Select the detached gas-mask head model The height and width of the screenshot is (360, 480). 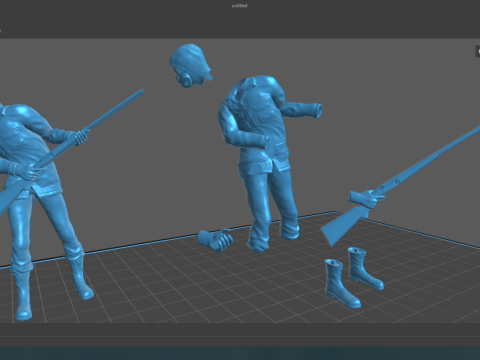coord(190,65)
